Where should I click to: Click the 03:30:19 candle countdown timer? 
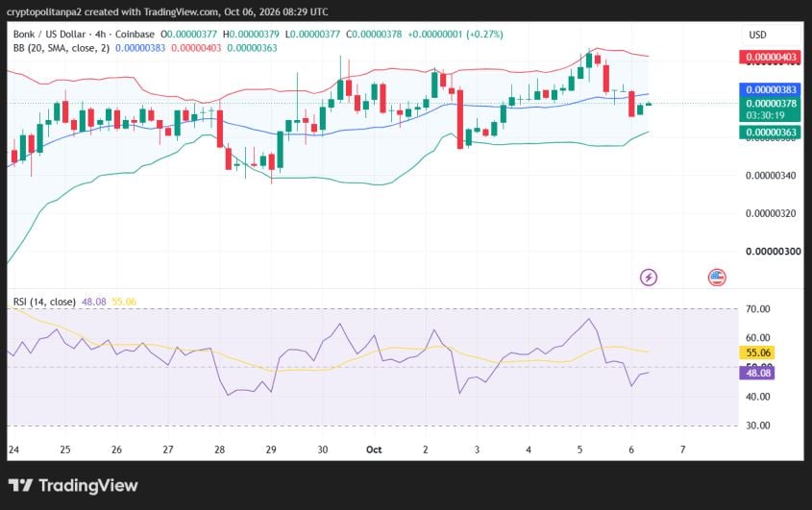tap(765, 115)
